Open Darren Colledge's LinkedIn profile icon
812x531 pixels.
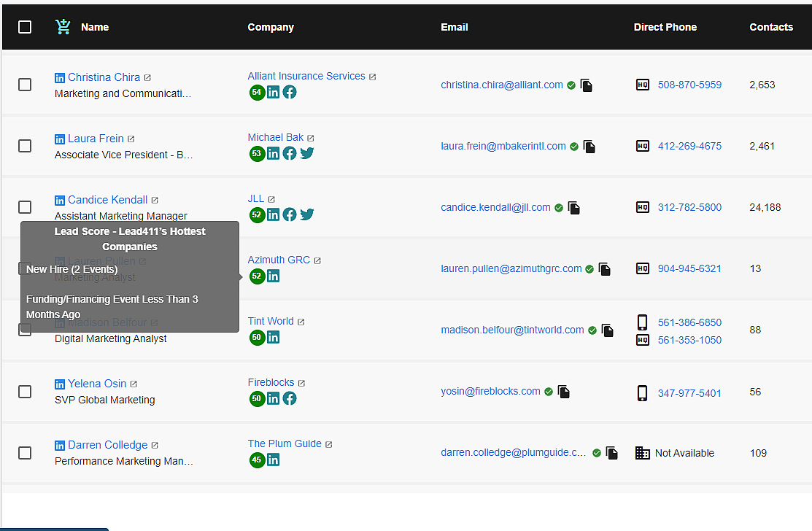[60, 446]
